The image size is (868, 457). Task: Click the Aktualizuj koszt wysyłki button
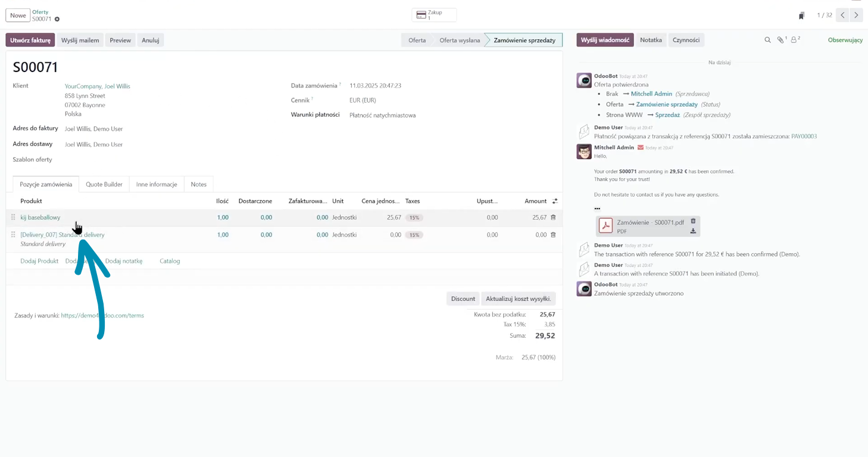(518, 299)
